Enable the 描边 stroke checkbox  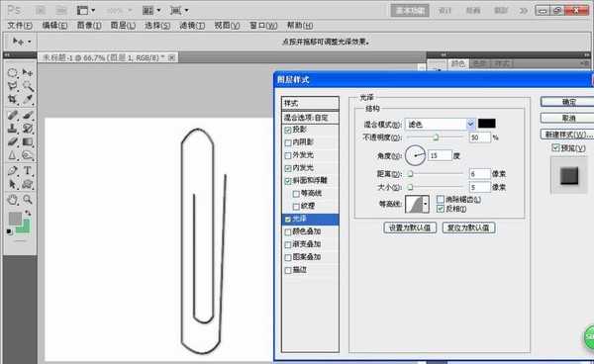[x=288, y=270]
